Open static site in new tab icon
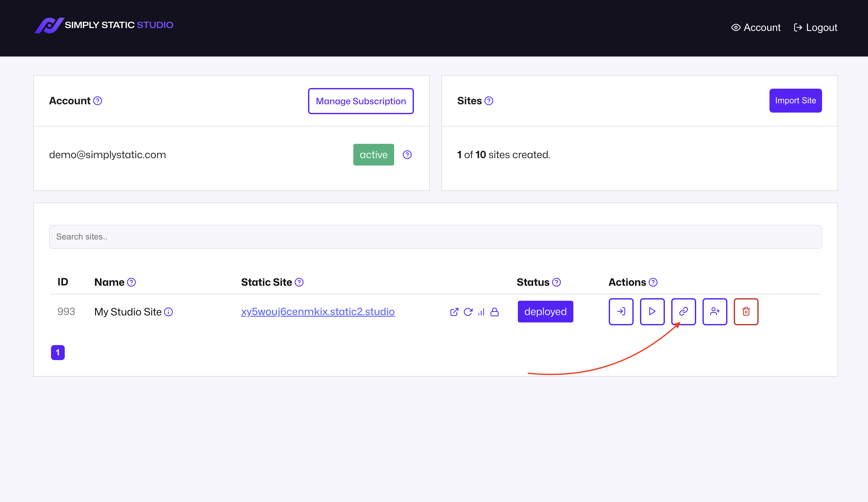868x502 pixels. (x=454, y=312)
